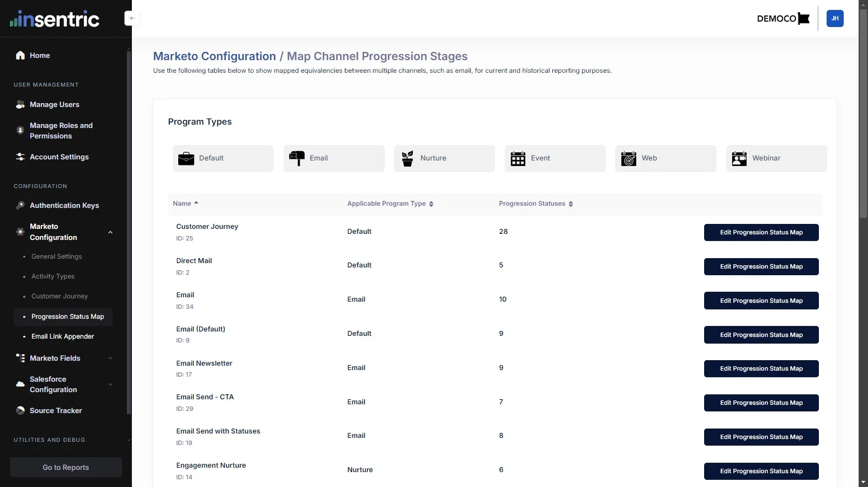Open Activity Types submenu item

coord(53,276)
